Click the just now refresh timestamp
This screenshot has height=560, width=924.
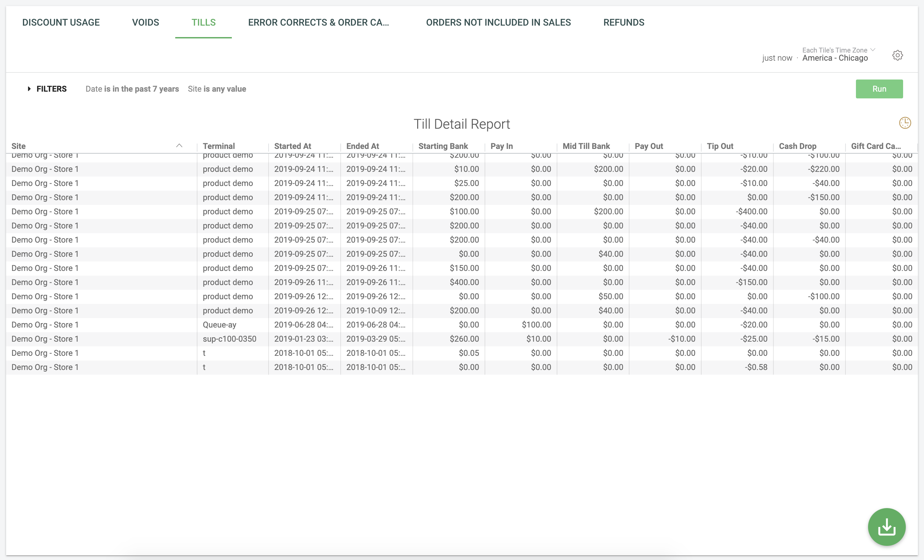pos(777,58)
